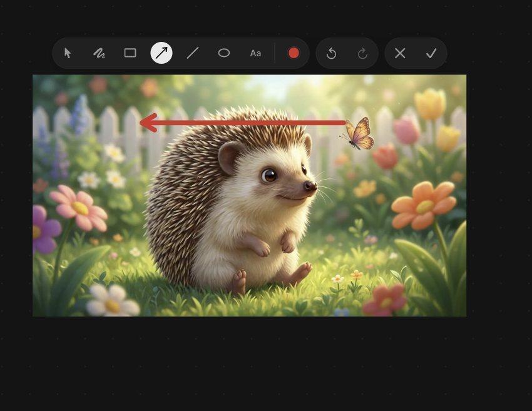Viewport: 532px width, 411px height.
Task: Confirm annotations with the checkmark button
Action: pos(431,53)
